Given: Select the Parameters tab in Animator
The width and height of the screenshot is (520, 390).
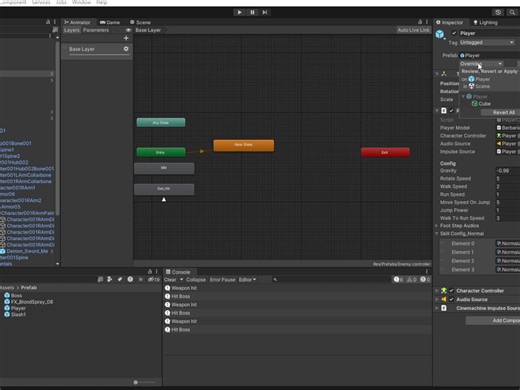Looking at the screenshot, I should click(96, 30).
